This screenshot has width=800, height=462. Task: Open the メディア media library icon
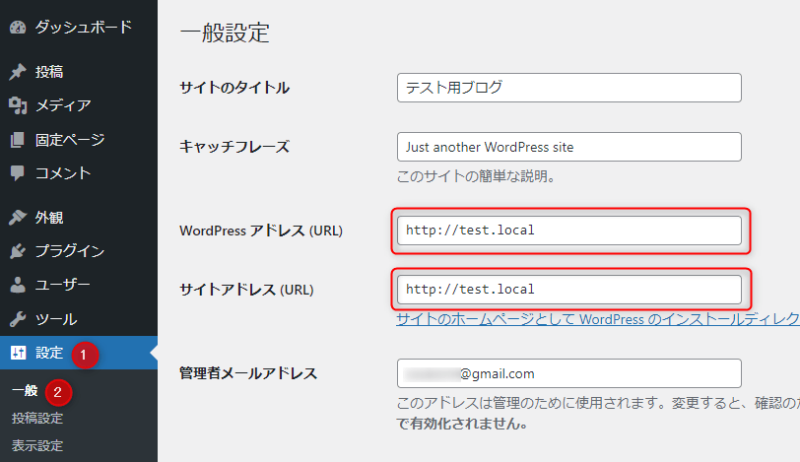tap(17, 105)
